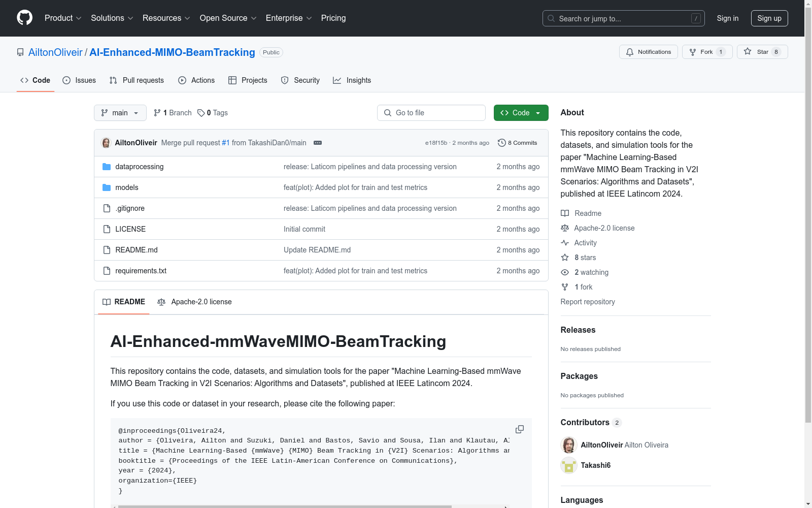The height and width of the screenshot is (508, 812).
Task: Click the copy icon in the citation block
Action: (x=520, y=429)
